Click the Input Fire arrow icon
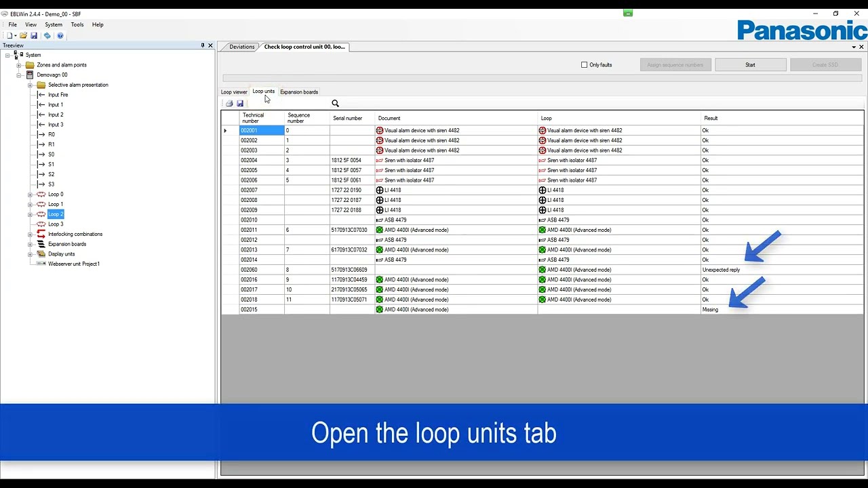868x488 pixels. tap(41, 95)
